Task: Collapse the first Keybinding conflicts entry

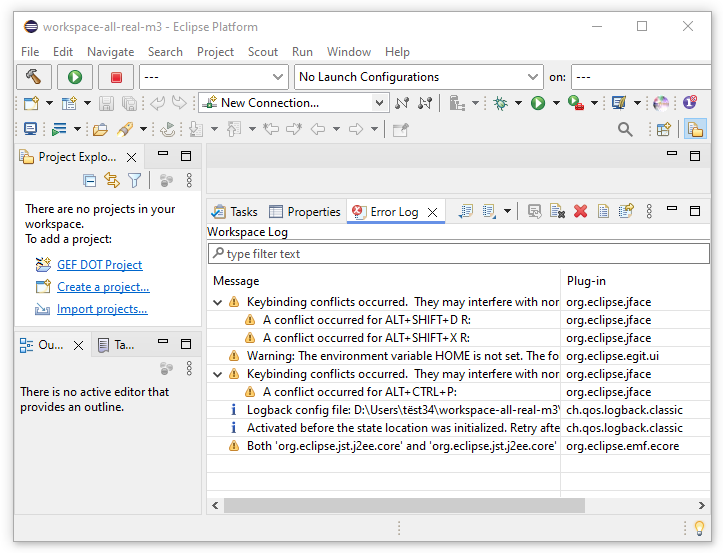Action: click(x=218, y=302)
